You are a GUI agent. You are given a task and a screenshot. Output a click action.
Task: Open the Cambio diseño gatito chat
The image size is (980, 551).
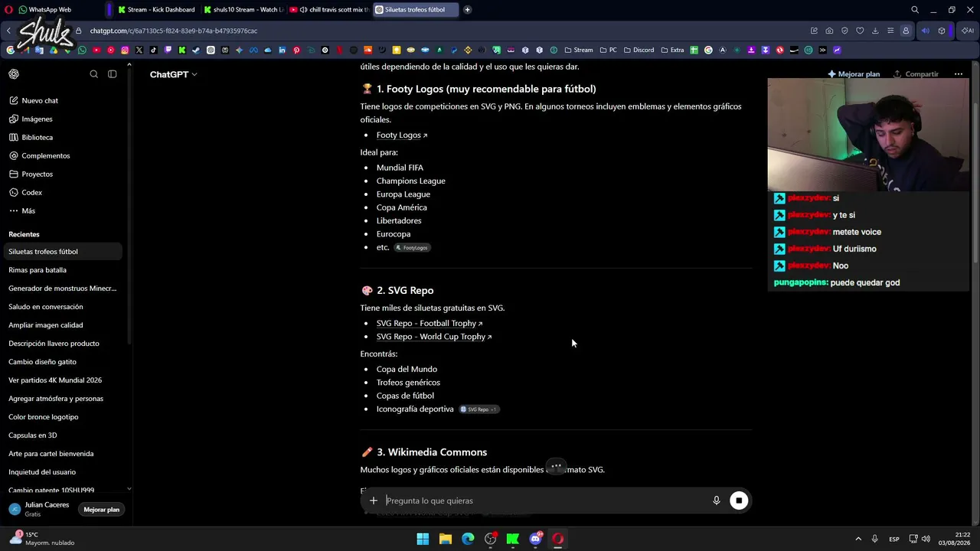coord(63,362)
